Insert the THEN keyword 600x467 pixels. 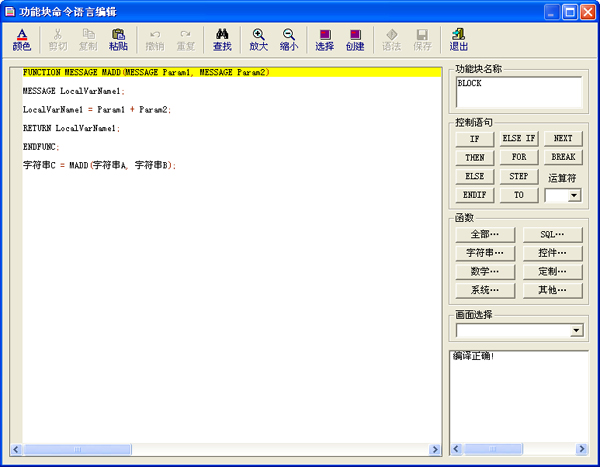point(474,158)
